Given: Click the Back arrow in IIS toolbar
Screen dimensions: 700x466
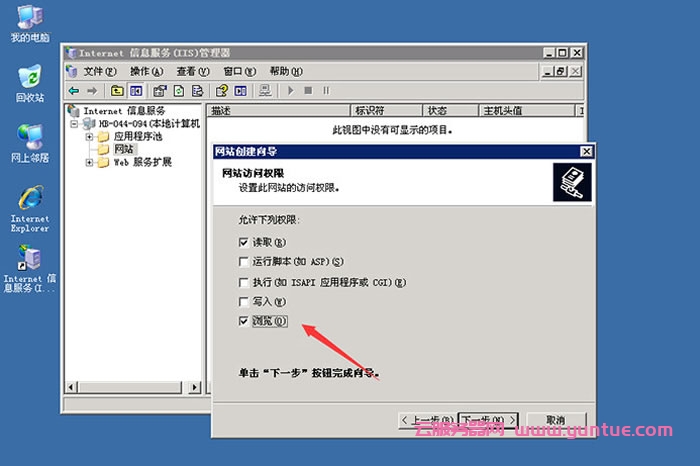Looking at the screenshot, I should pos(73,91).
